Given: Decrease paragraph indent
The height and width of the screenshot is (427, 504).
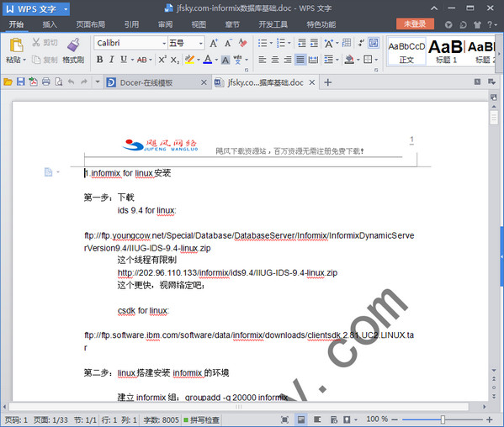Looking at the screenshot, I should point(301,43).
